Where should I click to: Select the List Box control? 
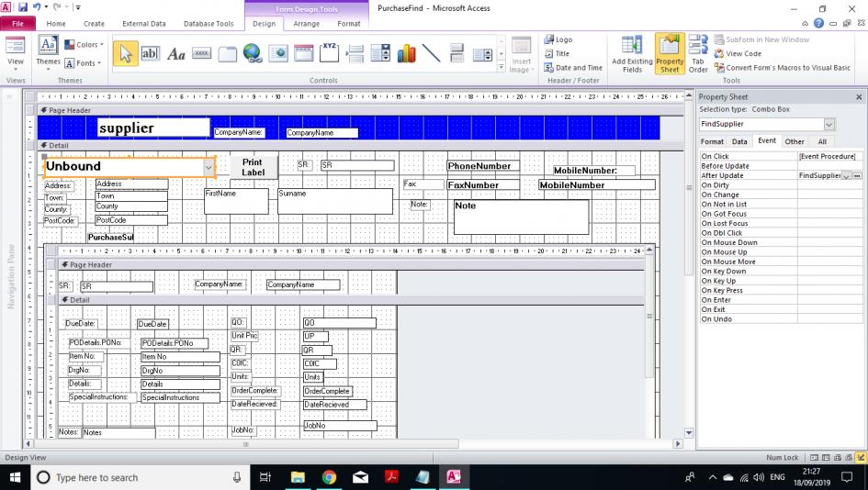click(482, 53)
